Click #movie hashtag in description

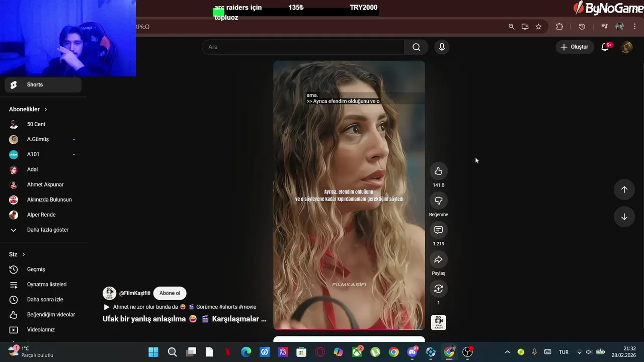(248, 307)
